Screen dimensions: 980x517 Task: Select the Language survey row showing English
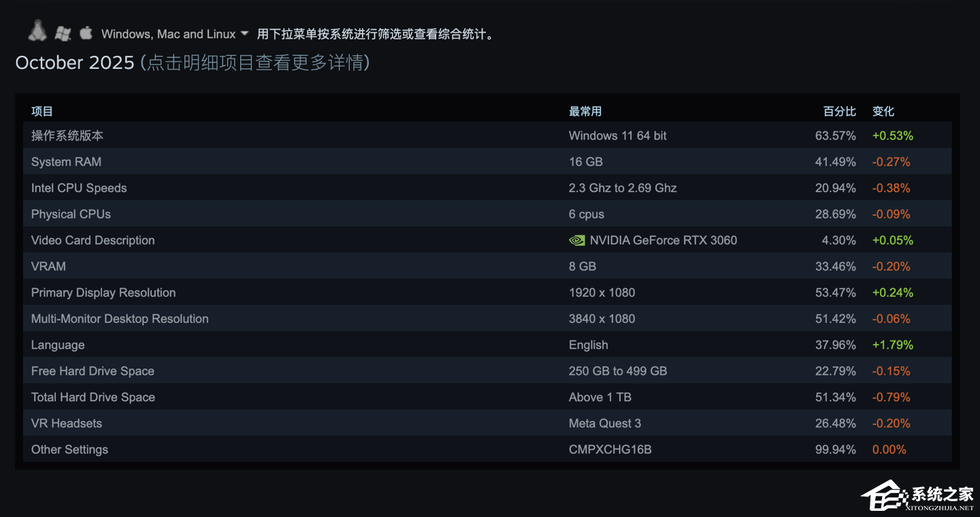58,345
